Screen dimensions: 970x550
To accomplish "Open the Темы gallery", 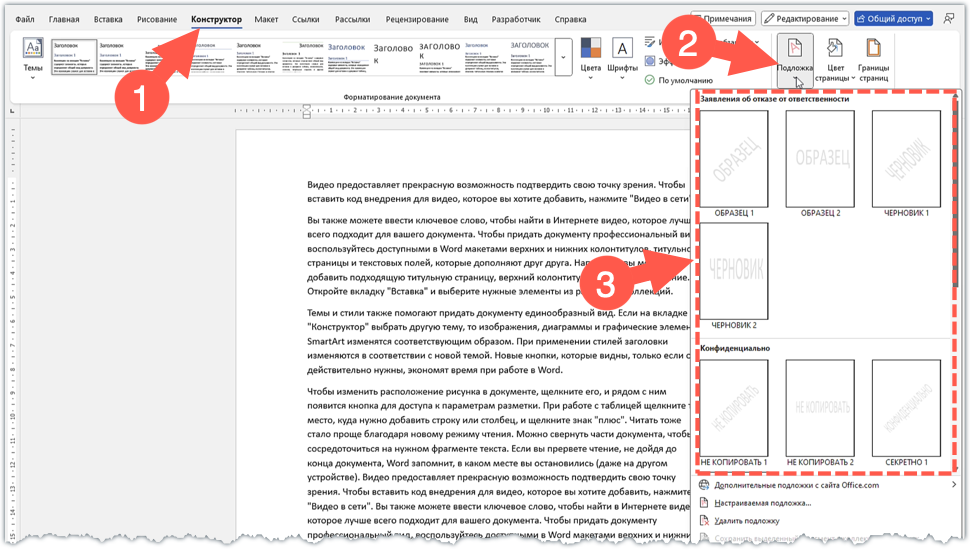I will click(x=33, y=58).
